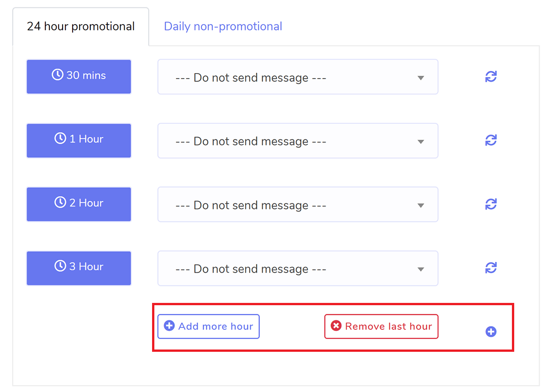This screenshot has height=392, width=548.
Task: Open the message dropdown for 3 Hour
Action: point(298,268)
